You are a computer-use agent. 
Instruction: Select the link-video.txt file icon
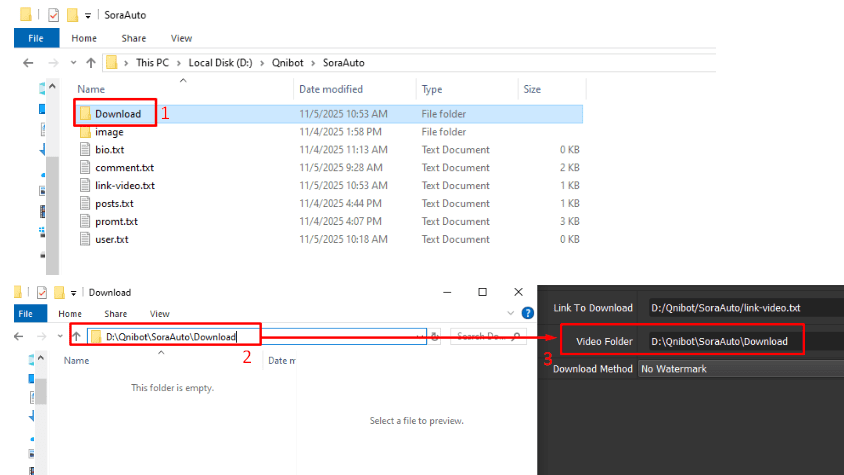[x=85, y=185]
